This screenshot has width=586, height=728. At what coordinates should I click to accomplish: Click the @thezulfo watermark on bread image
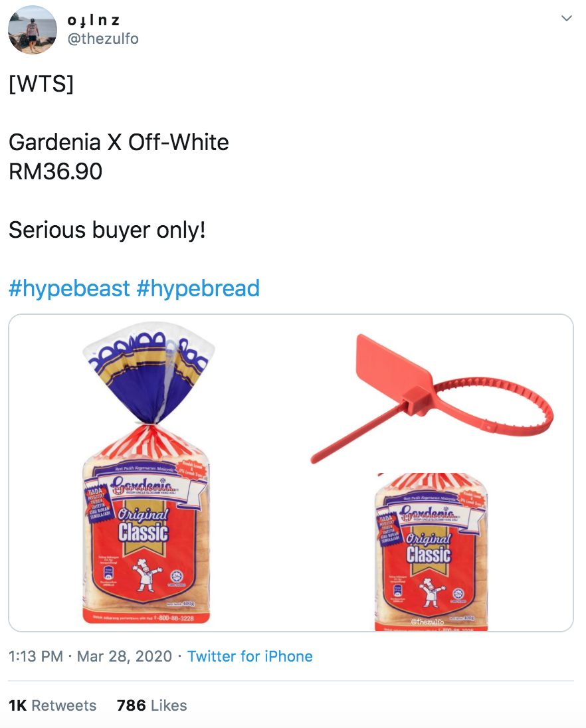click(427, 621)
